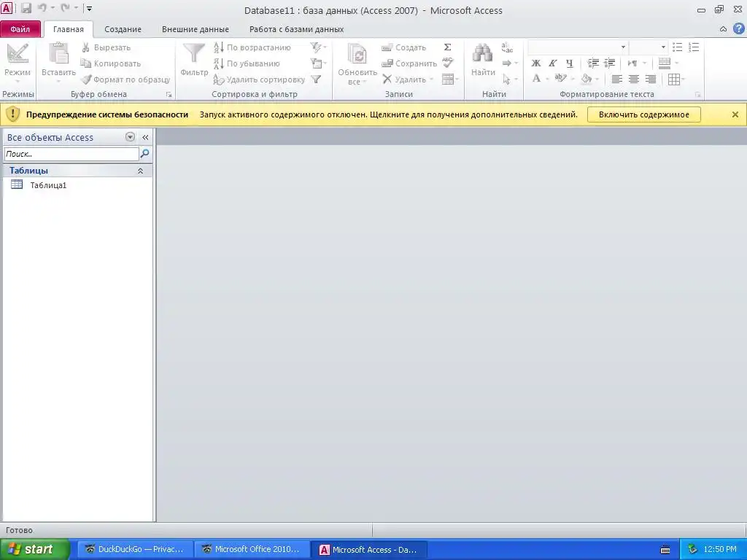Toggle bold Ж formatting
This screenshot has width=747, height=560.
[536, 63]
